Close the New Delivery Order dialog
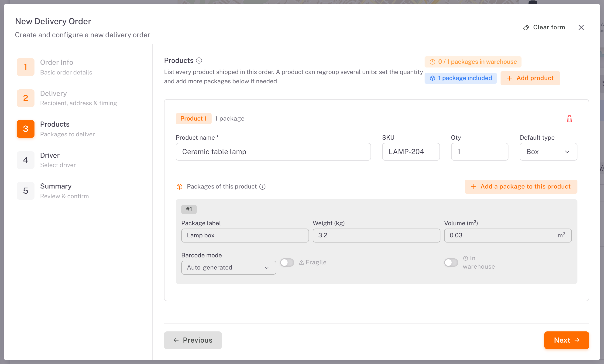The height and width of the screenshot is (364, 604). click(581, 27)
